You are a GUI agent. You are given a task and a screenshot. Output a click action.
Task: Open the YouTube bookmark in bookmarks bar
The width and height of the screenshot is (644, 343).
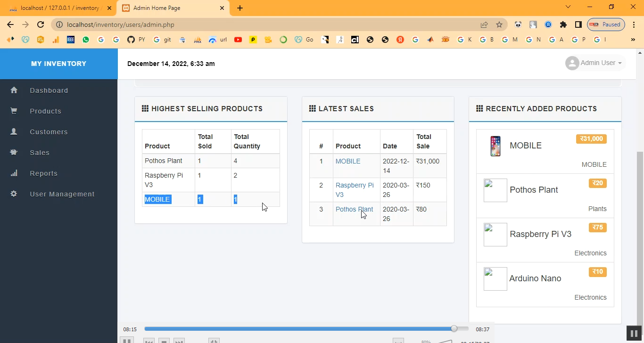238,40
